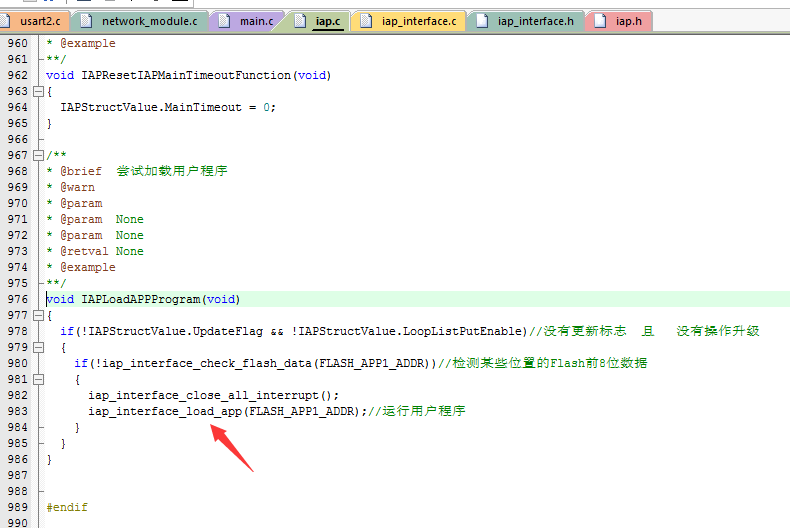Screen dimensions: 790x528
Task: Click the file icon on iap.h tab
Action: coord(600,21)
